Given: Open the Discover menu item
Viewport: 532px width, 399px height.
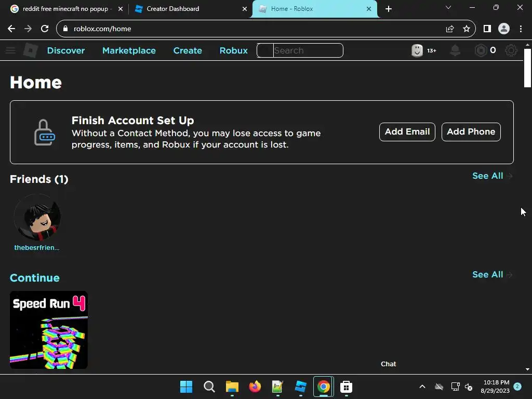Looking at the screenshot, I should (66, 50).
